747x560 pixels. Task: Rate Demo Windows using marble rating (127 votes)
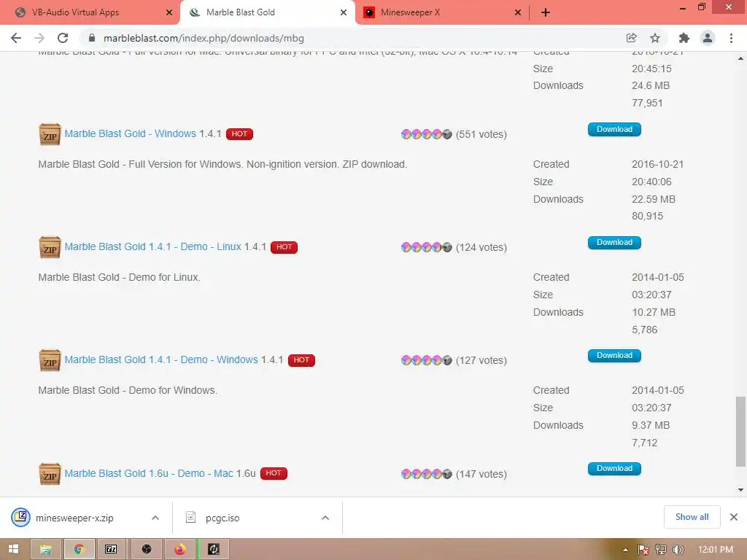426,360
